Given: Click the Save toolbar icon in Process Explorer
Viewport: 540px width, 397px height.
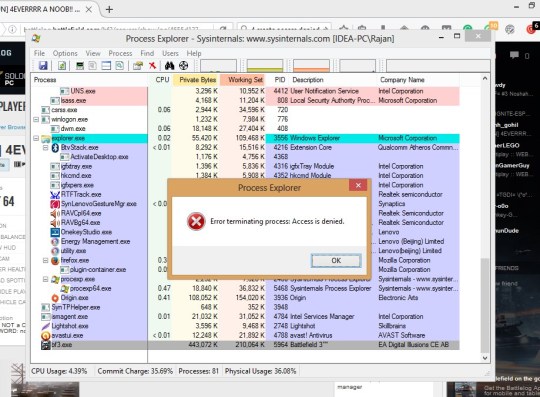Looking at the screenshot, I should pyautogui.click(x=43, y=65).
